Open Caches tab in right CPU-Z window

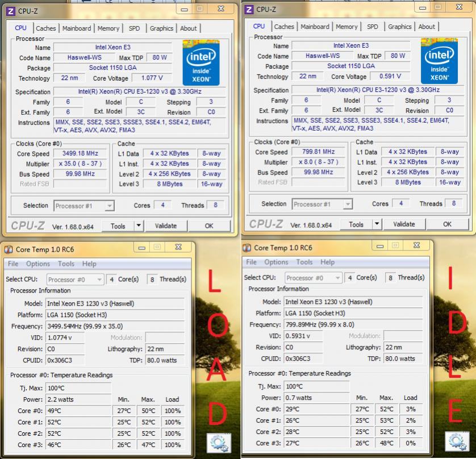(x=284, y=26)
